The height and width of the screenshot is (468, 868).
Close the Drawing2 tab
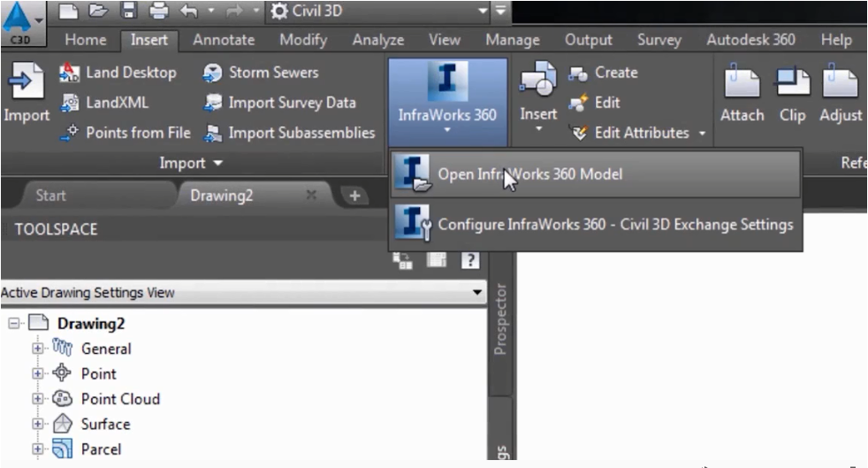[x=311, y=195]
